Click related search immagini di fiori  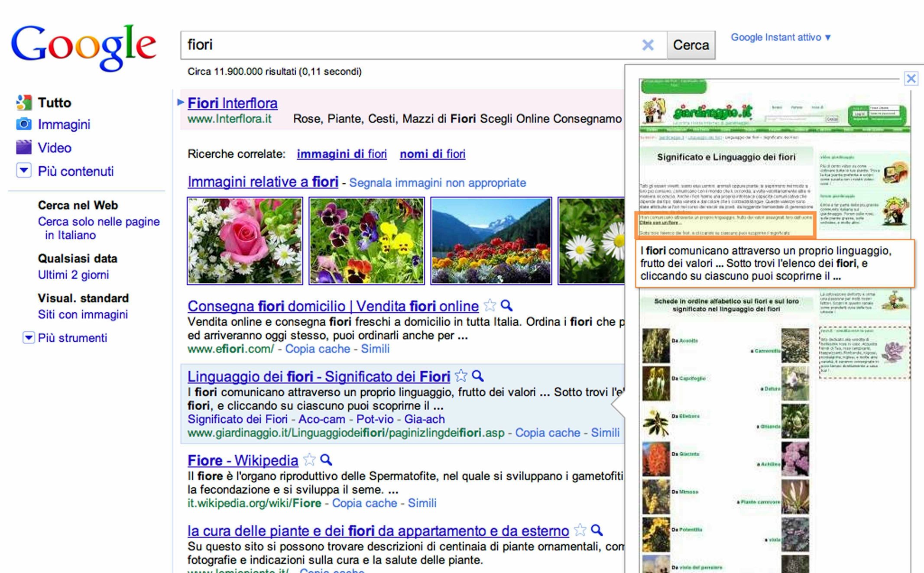pos(342,154)
